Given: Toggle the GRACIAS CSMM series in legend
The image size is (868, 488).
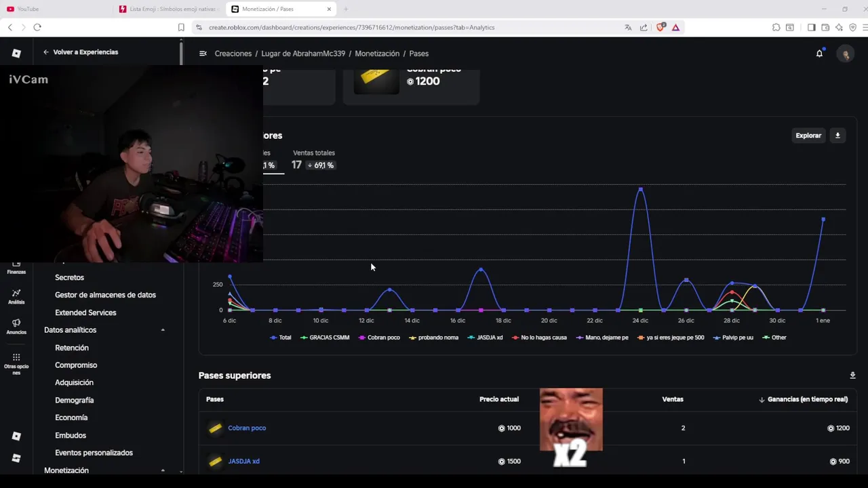Looking at the screenshot, I should click(x=325, y=338).
